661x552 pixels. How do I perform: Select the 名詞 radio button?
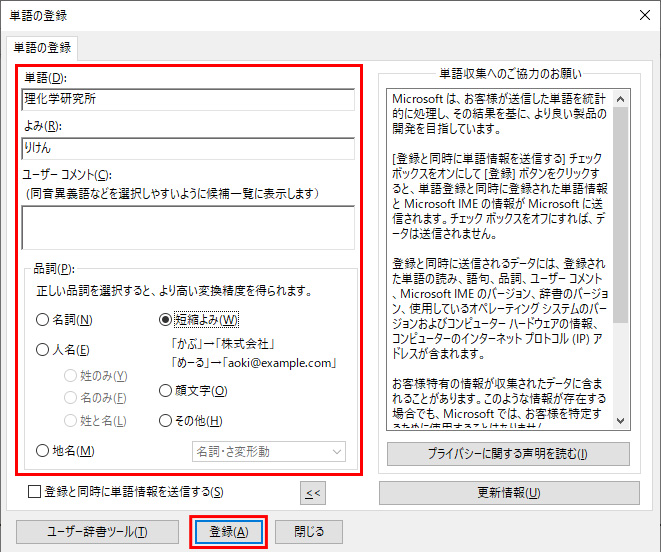tap(43, 320)
